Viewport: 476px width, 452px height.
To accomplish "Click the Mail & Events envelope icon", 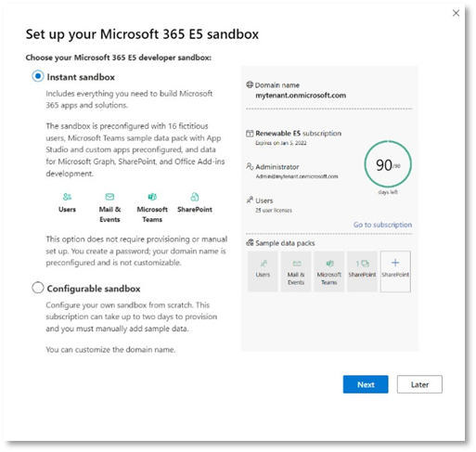I will (109, 197).
